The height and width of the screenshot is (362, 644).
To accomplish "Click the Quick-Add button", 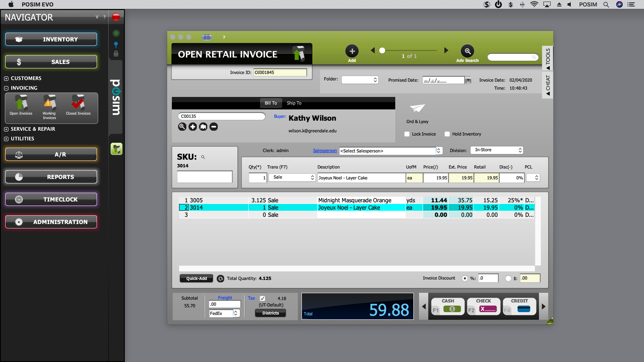I will click(196, 278).
